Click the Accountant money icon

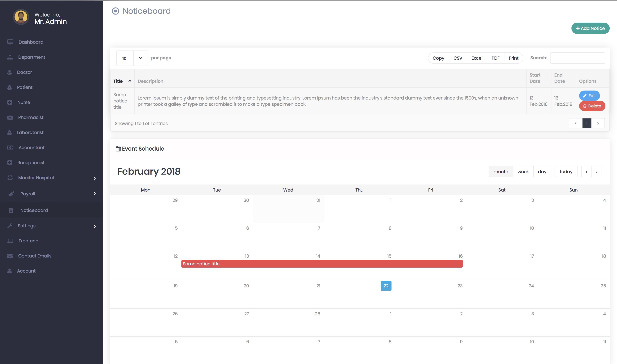click(x=10, y=147)
